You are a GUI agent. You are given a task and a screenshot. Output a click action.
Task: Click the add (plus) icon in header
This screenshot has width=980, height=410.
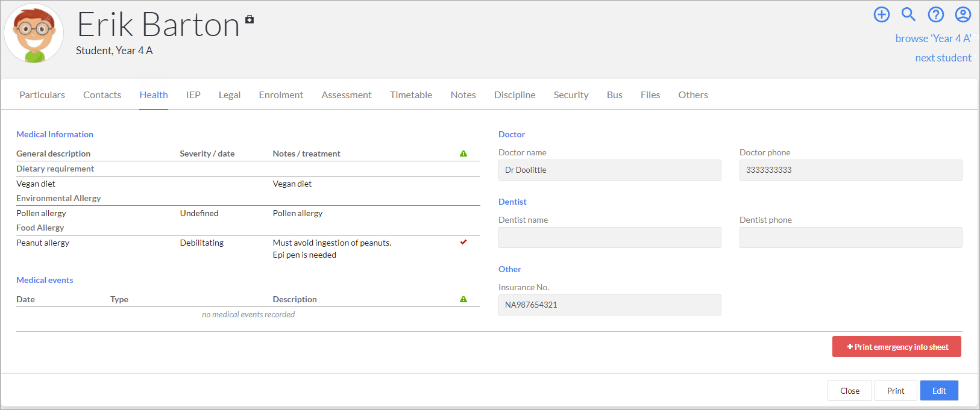(882, 14)
